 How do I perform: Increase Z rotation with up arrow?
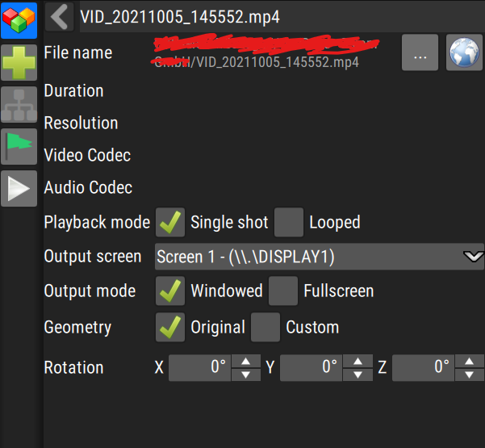pos(470,361)
